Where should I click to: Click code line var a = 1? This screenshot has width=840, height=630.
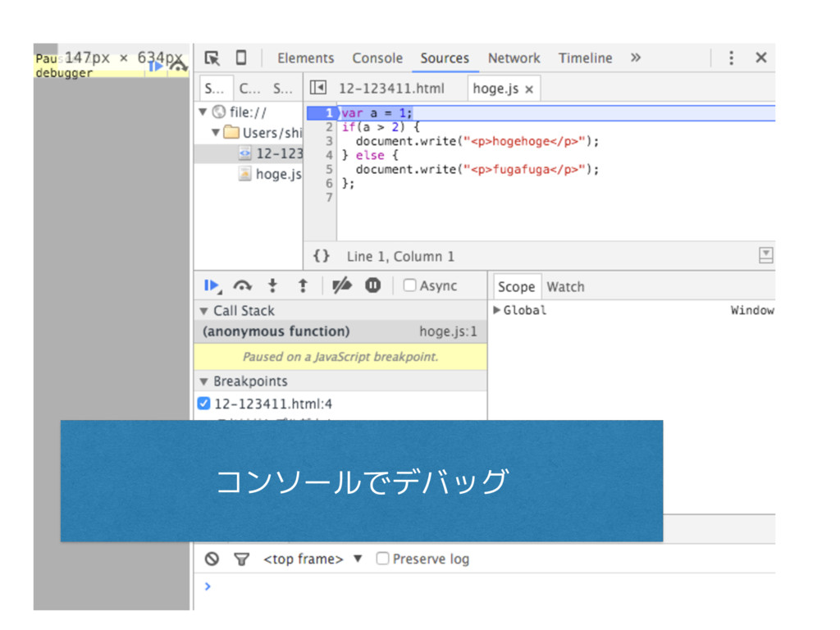tap(377, 113)
